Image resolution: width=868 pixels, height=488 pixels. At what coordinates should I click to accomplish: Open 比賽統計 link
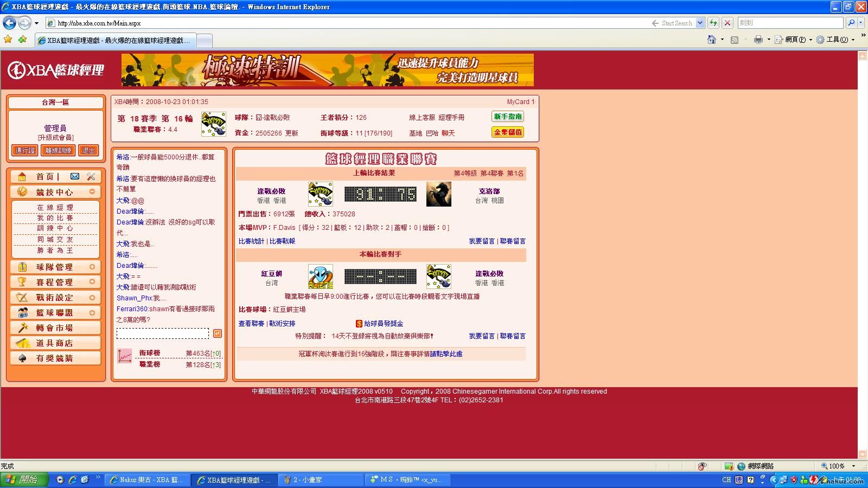pyautogui.click(x=251, y=241)
